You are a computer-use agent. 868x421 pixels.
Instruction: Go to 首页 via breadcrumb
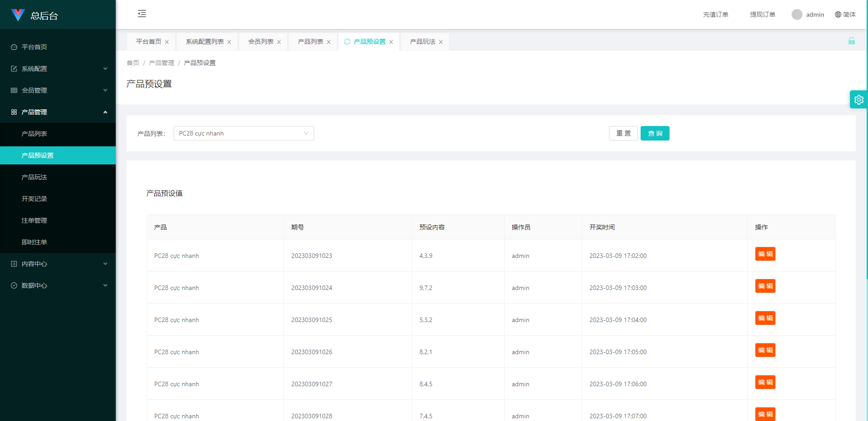133,63
